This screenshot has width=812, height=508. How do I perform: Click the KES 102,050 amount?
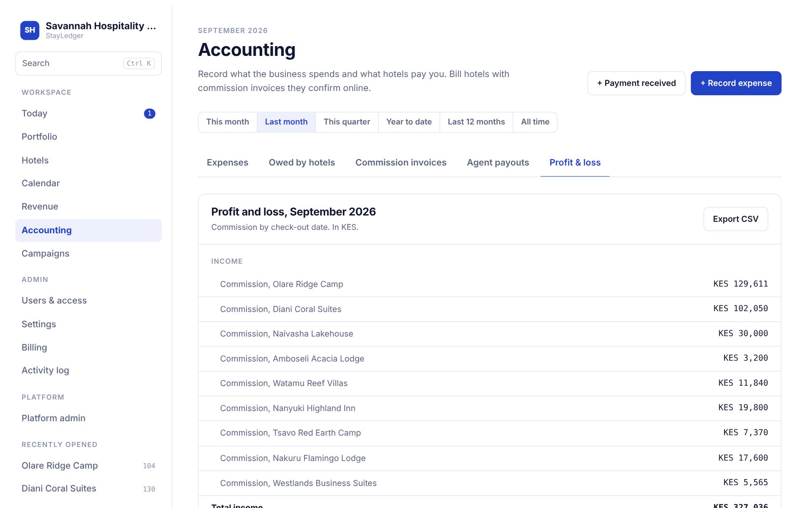pyautogui.click(x=741, y=309)
